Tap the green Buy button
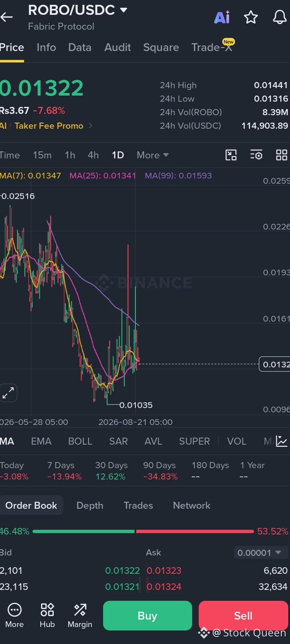This screenshot has width=290, height=644. coord(148,616)
